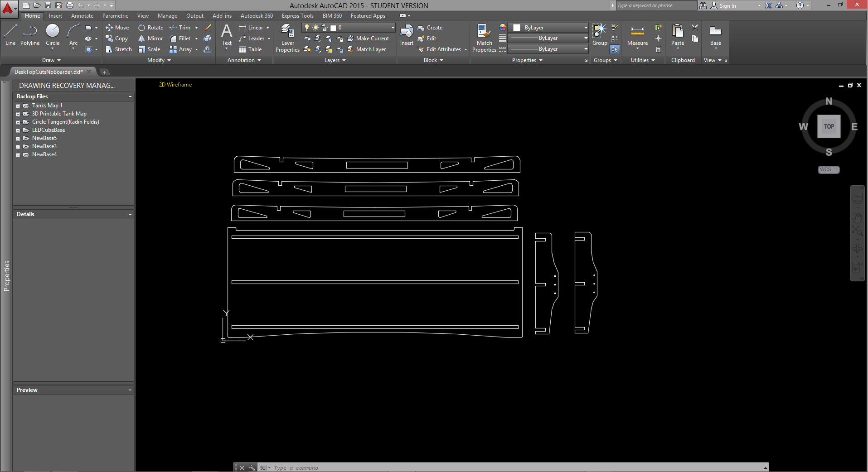This screenshot has width=868, height=472.
Task: Select the Arc tool
Action: [73, 35]
